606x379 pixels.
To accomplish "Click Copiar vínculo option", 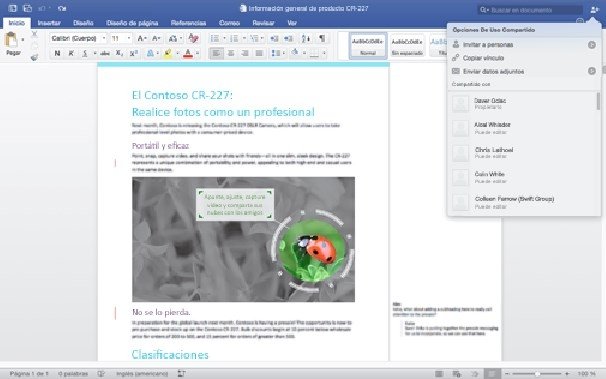I will [483, 58].
